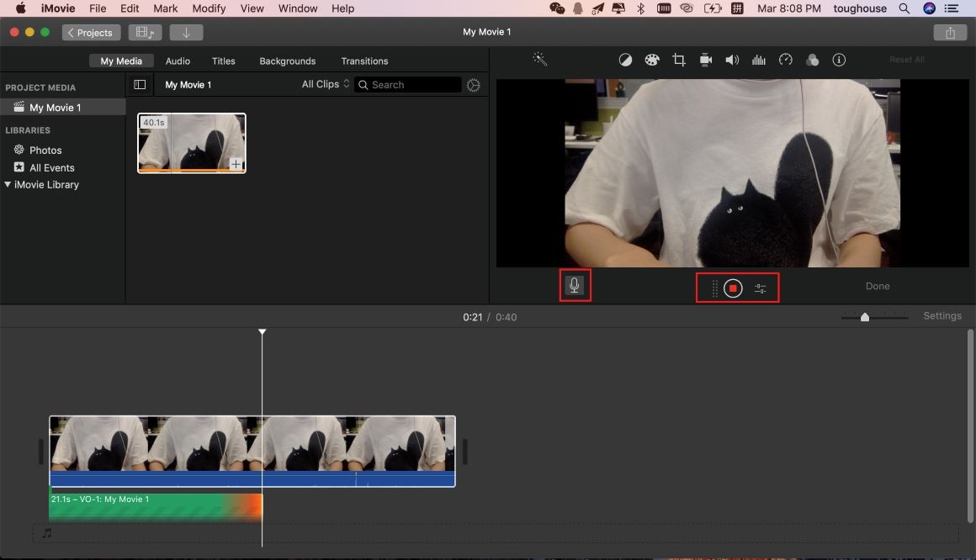Toggle the media browser filmstrip button

coord(145,32)
